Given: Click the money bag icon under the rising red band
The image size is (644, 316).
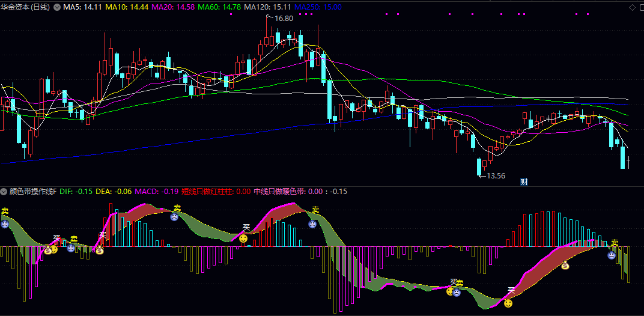Looking at the screenshot, I should (565, 266).
